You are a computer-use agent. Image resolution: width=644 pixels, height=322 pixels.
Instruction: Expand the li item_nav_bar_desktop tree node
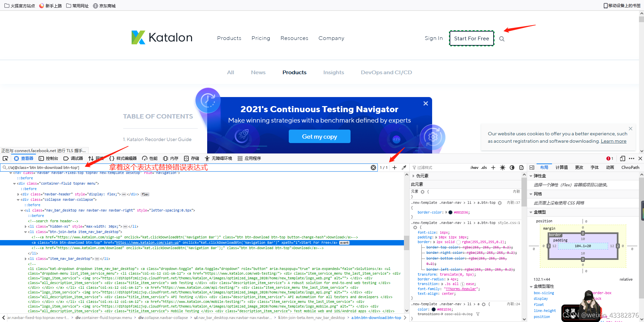26,259
